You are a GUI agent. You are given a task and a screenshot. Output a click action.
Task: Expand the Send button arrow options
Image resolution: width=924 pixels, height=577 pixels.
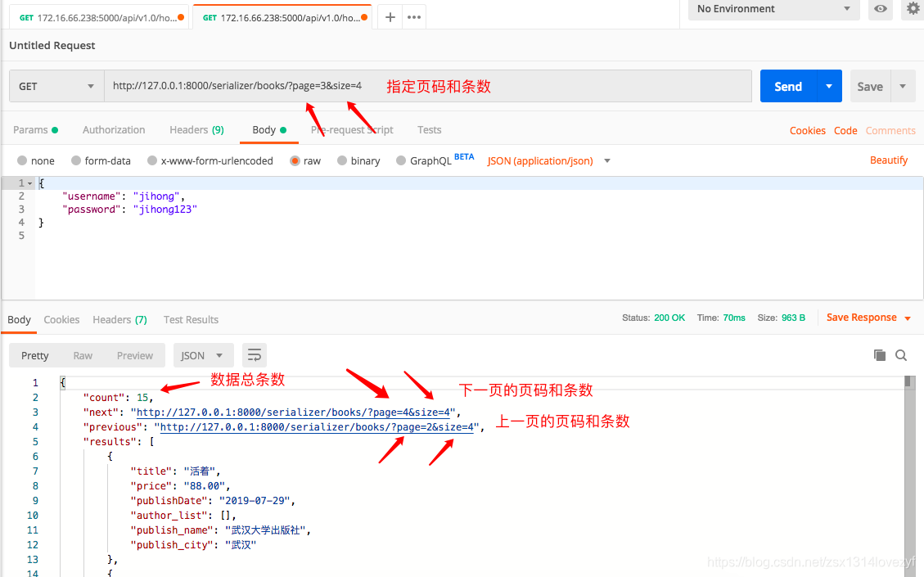(x=829, y=86)
